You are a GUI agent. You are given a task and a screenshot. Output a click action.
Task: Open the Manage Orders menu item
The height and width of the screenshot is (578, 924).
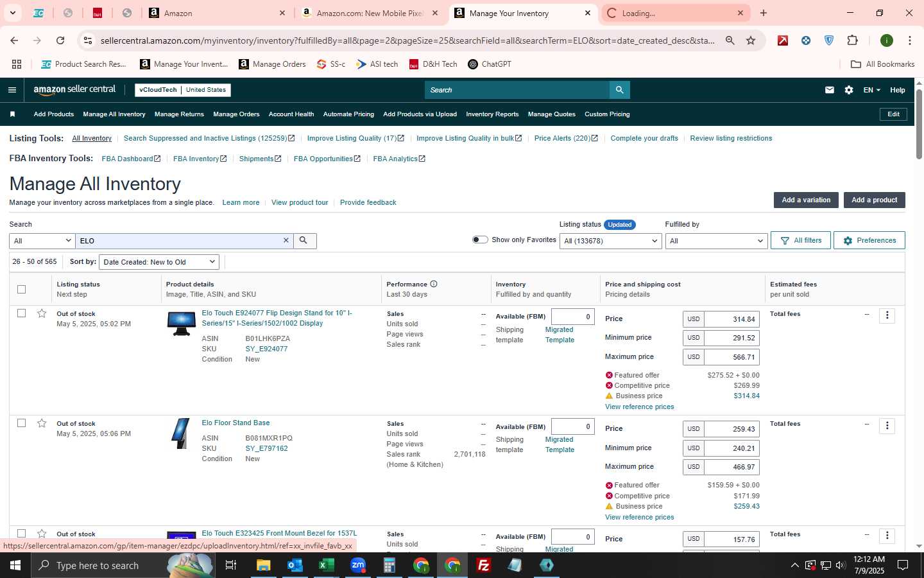[x=236, y=114]
